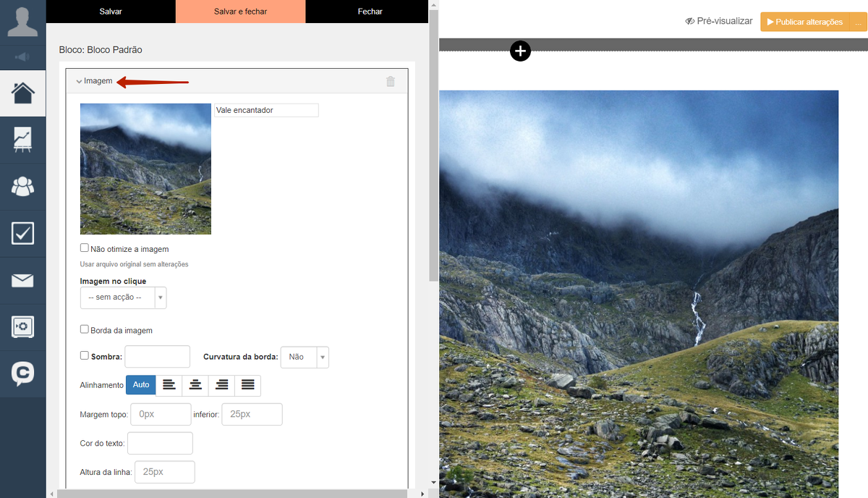The image size is (868, 498).
Task: Open the contacts group icon in sidebar
Action: click(x=22, y=187)
